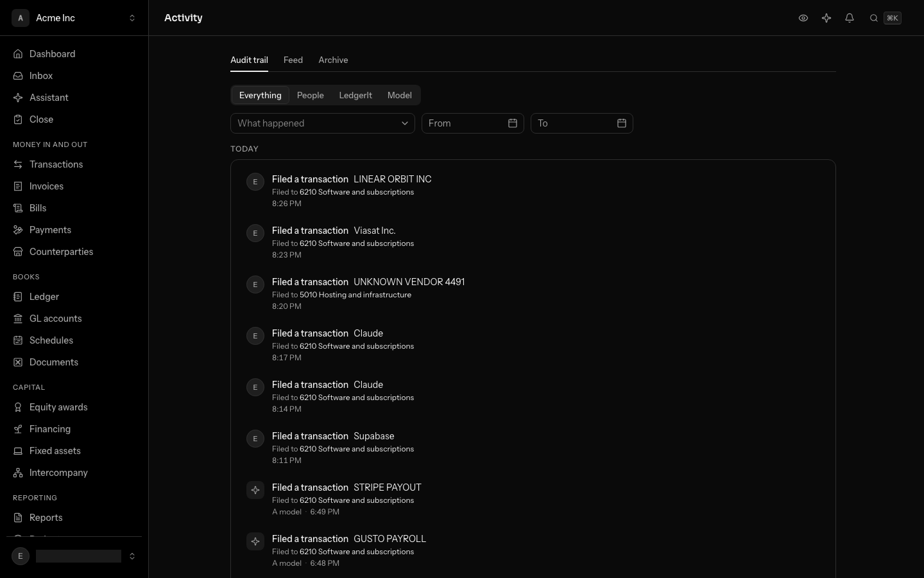Click the STRIPE PAYOUT transaction entry
This screenshot has width=924, height=578.
(x=533, y=499)
